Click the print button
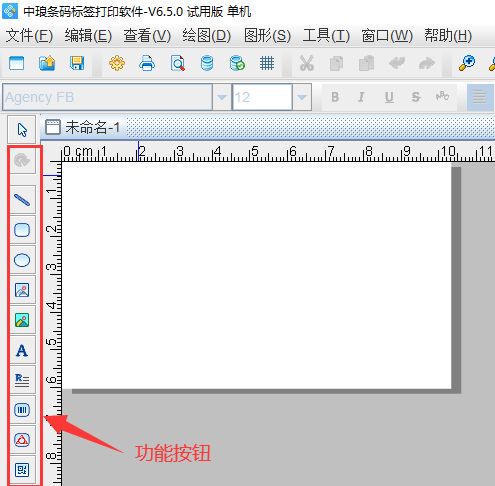Viewport: 495px width, 486px height. pos(147,63)
